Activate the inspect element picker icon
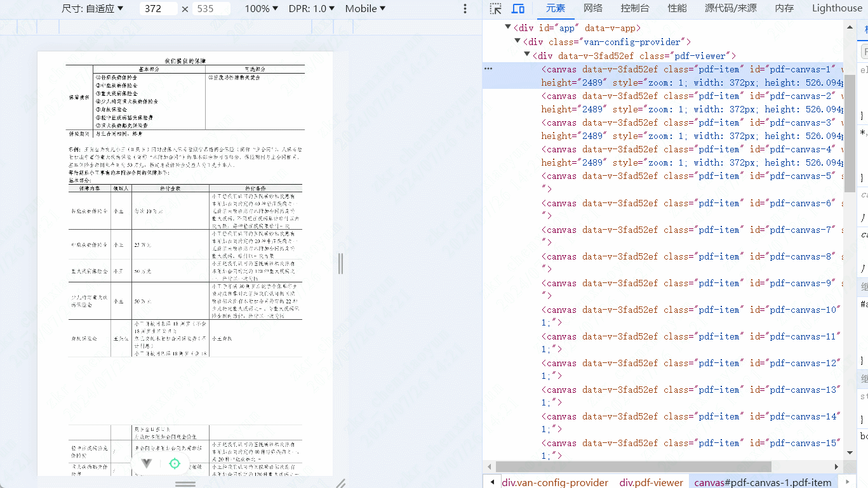Screen dimensions: 868x488 [x=495, y=8]
